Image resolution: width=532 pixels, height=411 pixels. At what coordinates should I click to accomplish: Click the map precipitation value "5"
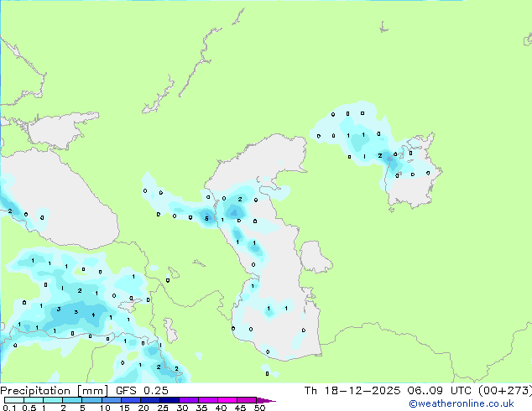click(x=206, y=219)
